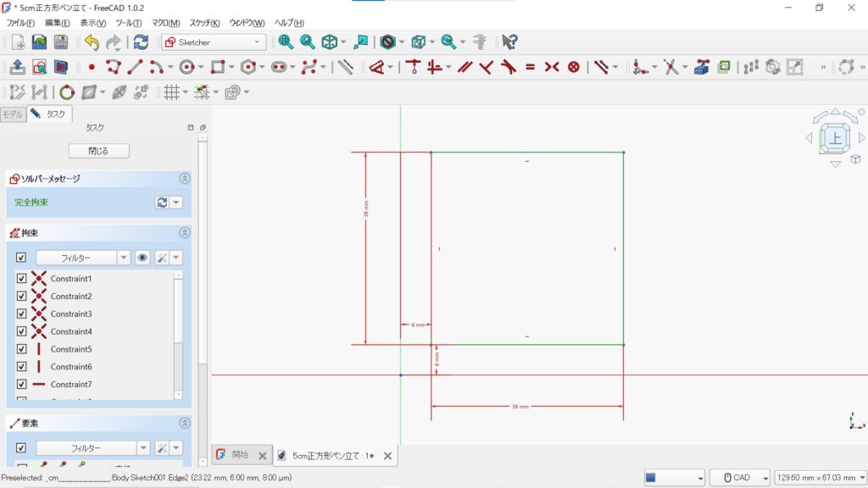Open the CAD navigation style dropdown
The image size is (868, 488).
[x=740, y=478]
